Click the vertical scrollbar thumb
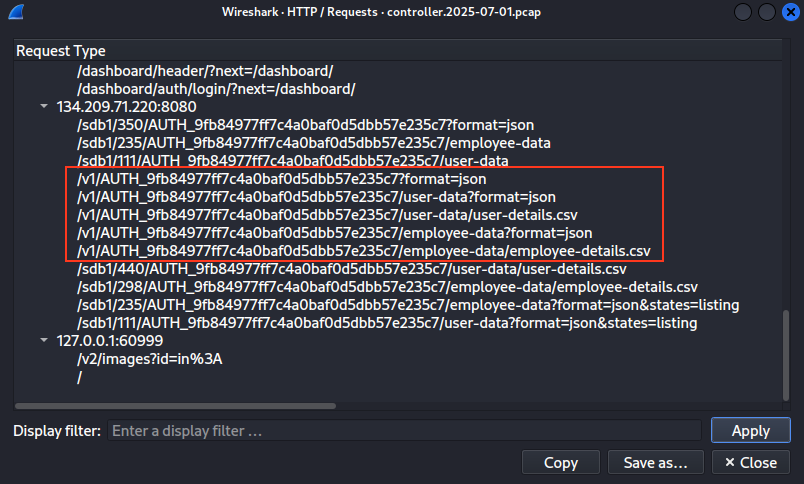This screenshot has height=484, width=804. coord(786,355)
